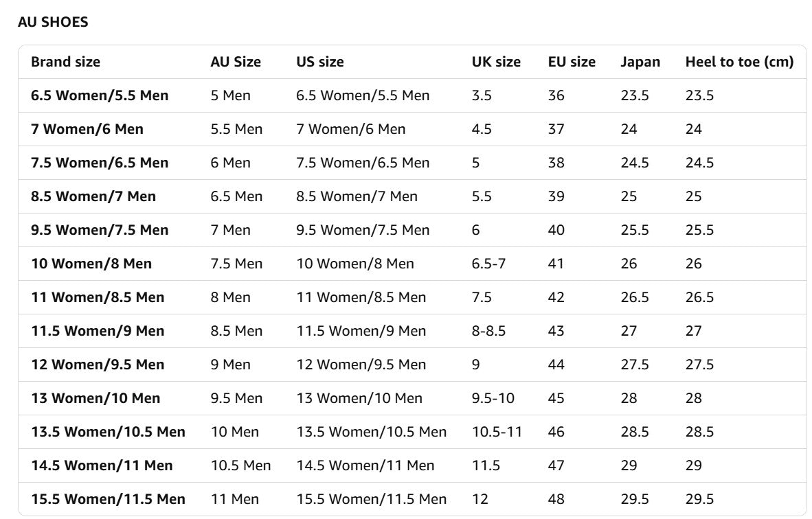Viewport: 812px width, 519px height.
Task: Select the AU Size column header
Action: pyautogui.click(x=236, y=62)
